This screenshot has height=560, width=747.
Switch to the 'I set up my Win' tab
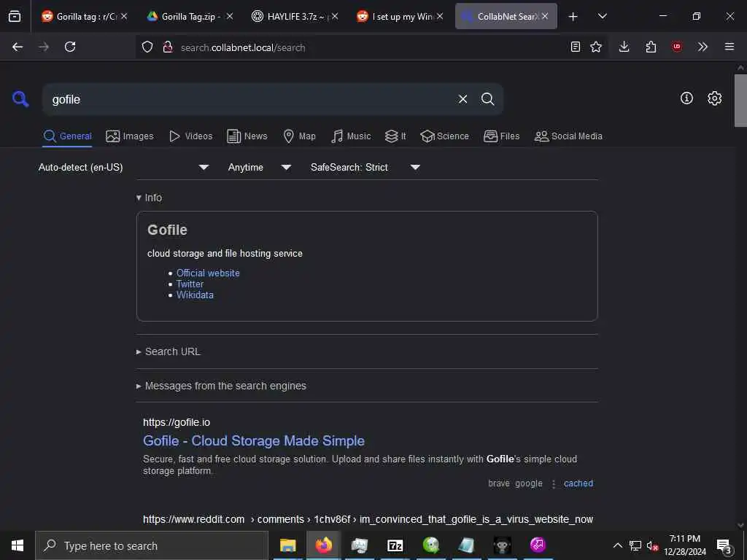(x=400, y=16)
